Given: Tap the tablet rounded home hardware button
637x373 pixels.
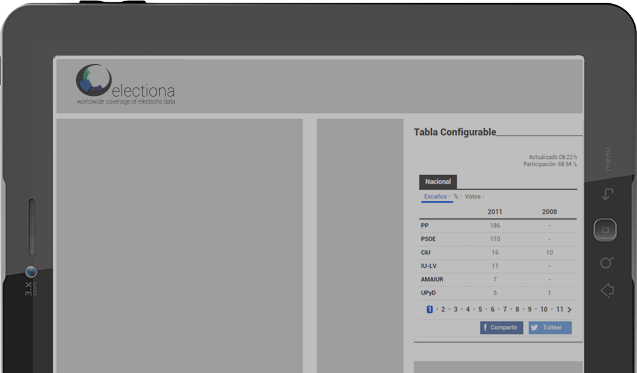Looking at the screenshot, I should coord(605,230).
